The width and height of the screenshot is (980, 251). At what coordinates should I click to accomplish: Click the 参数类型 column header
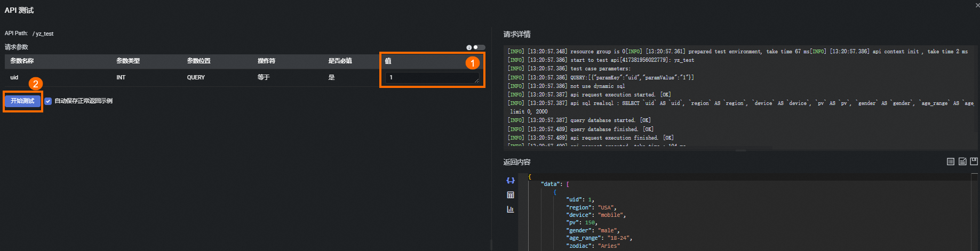[x=128, y=61]
